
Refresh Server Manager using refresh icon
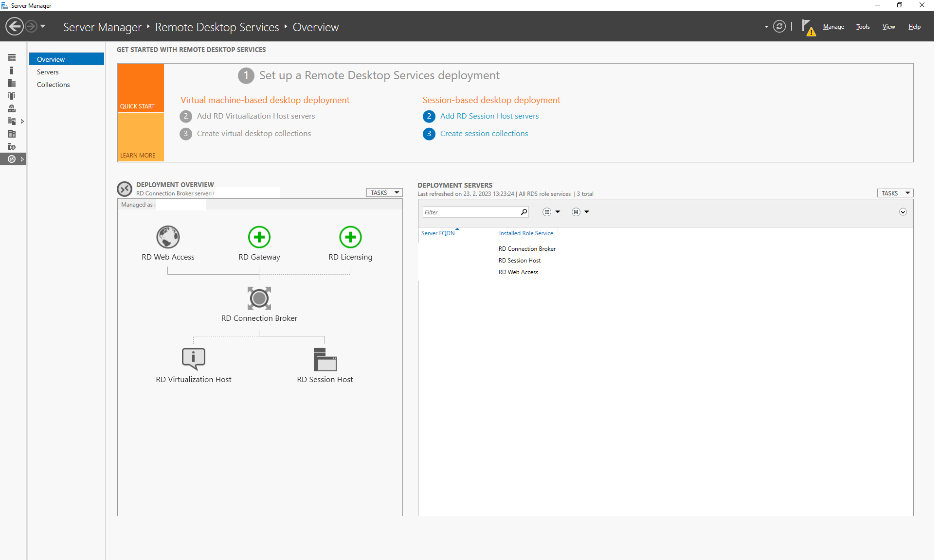coord(779,27)
